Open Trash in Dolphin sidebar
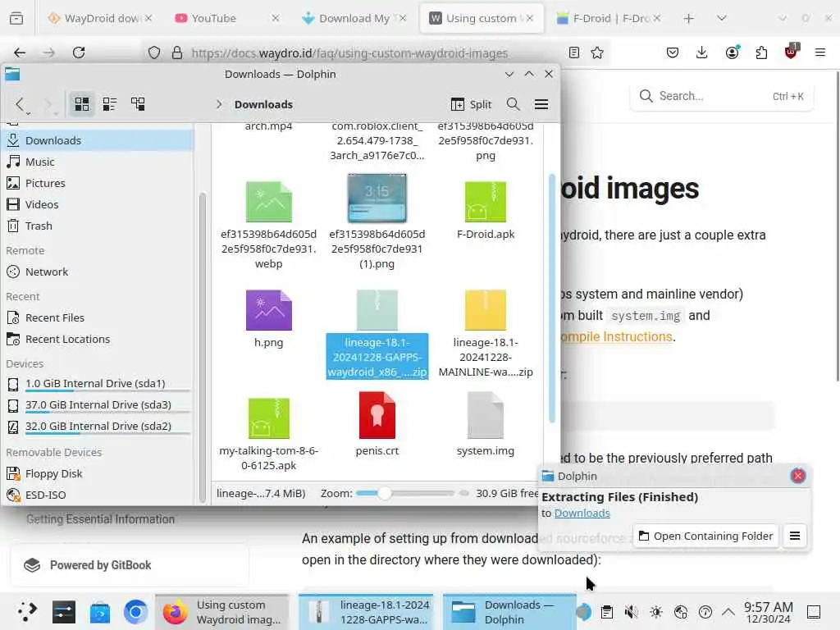The width and height of the screenshot is (840, 630). [x=98, y=226]
